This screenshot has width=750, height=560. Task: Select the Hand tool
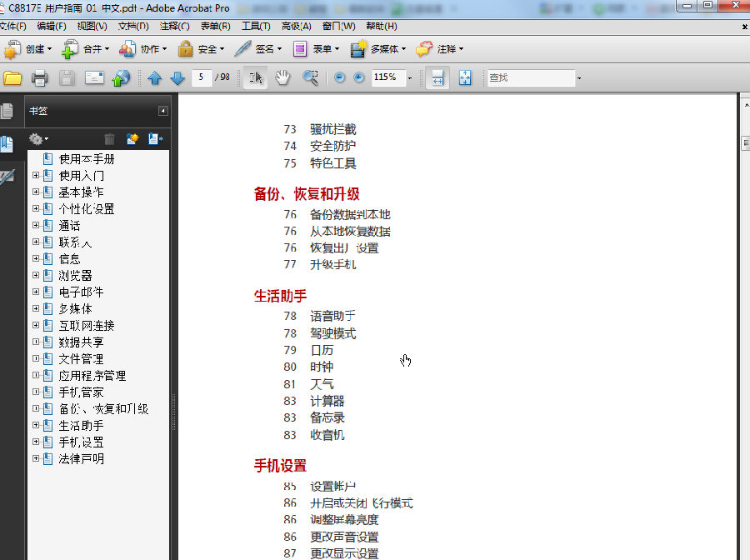pyautogui.click(x=282, y=77)
